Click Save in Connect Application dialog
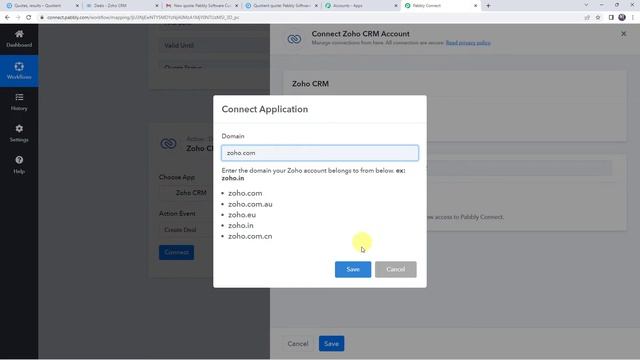This screenshot has width=640, height=360. [x=353, y=269]
